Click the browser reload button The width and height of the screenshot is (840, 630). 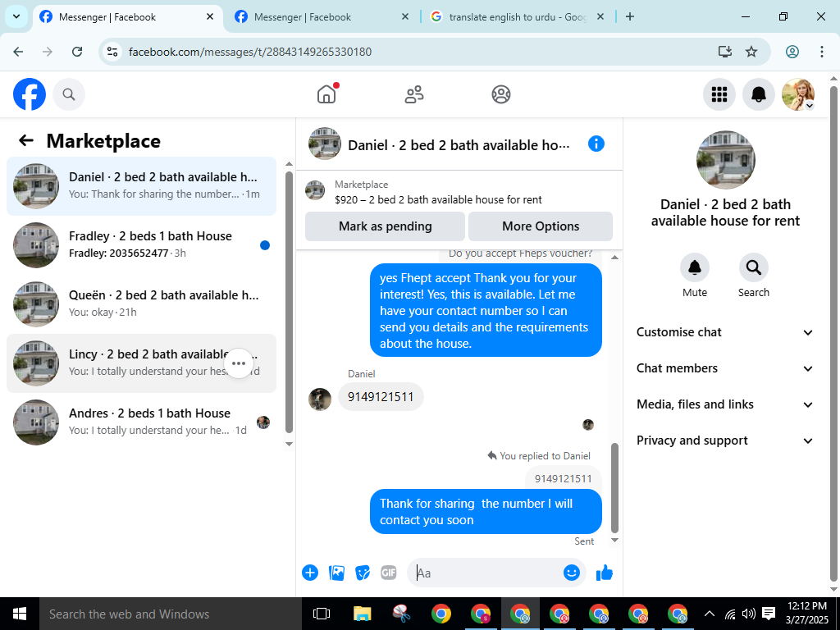pos(77,52)
